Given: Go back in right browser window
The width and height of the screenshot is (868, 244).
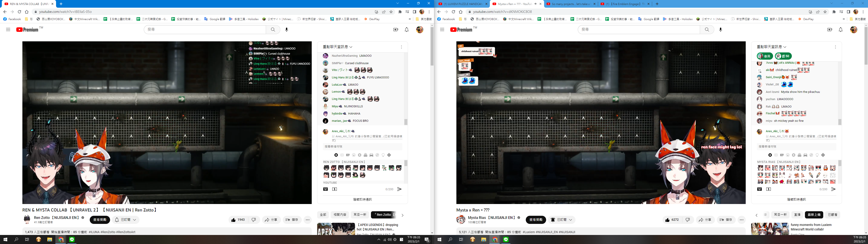Looking at the screenshot, I should (439, 12).
